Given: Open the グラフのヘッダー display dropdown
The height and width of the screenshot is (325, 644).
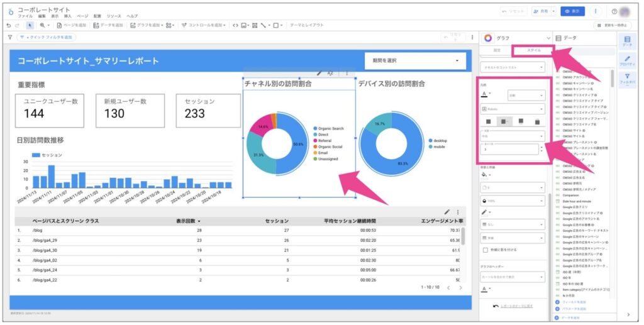Looking at the screenshot, I should 513,277.
